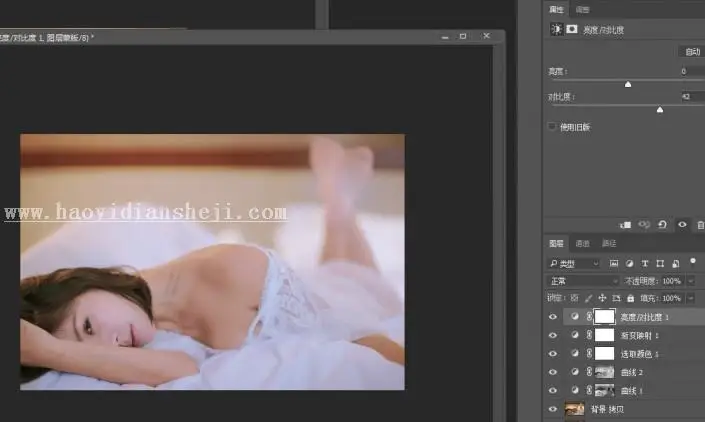Select mask thumbnail of 亮度/对比度 1 layer
The height and width of the screenshot is (422, 705).
[x=604, y=317]
